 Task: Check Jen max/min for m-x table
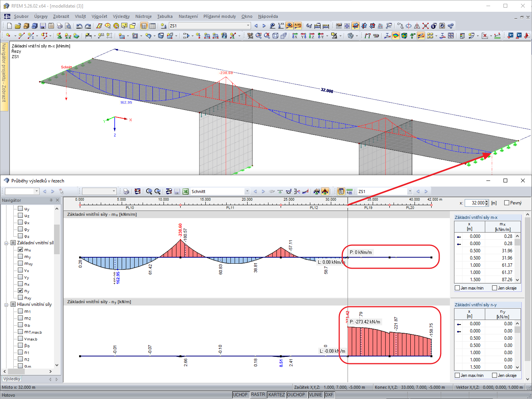[x=457, y=288]
